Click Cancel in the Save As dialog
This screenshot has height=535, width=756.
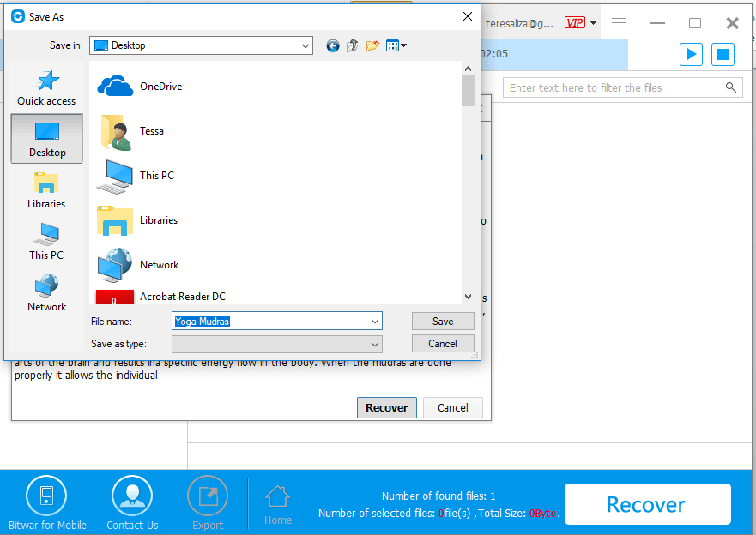click(443, 343)
